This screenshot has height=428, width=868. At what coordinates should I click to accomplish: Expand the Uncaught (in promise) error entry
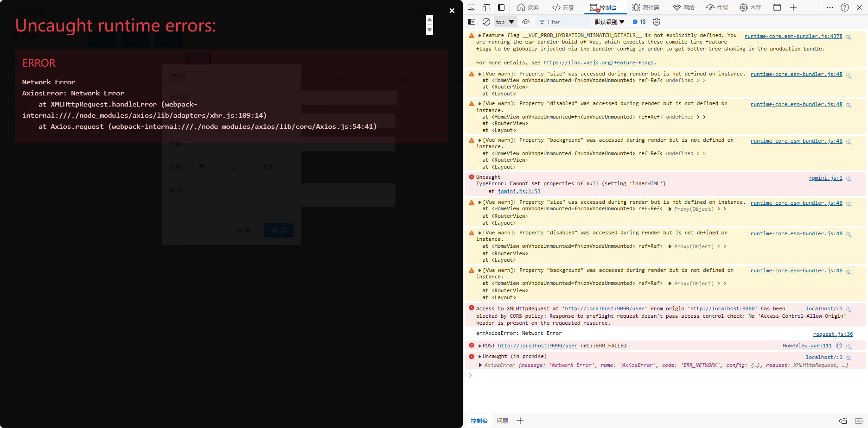[x=480, y=356]
